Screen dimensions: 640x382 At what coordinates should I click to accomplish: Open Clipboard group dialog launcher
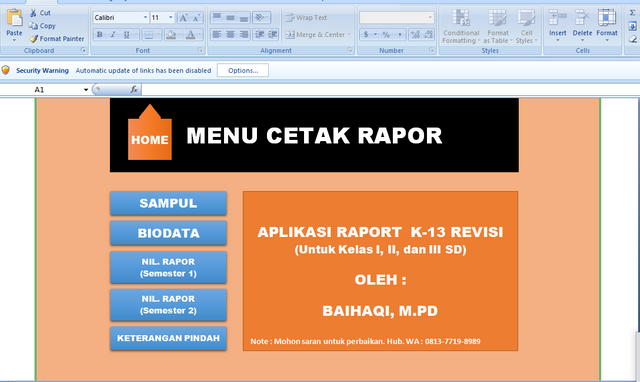tap(83, 50)
